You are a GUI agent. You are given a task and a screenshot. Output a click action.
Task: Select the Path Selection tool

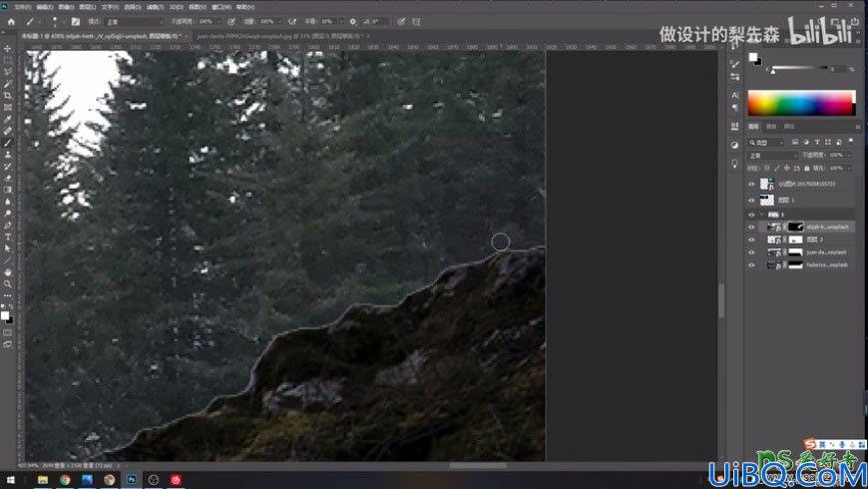(8, 248)
